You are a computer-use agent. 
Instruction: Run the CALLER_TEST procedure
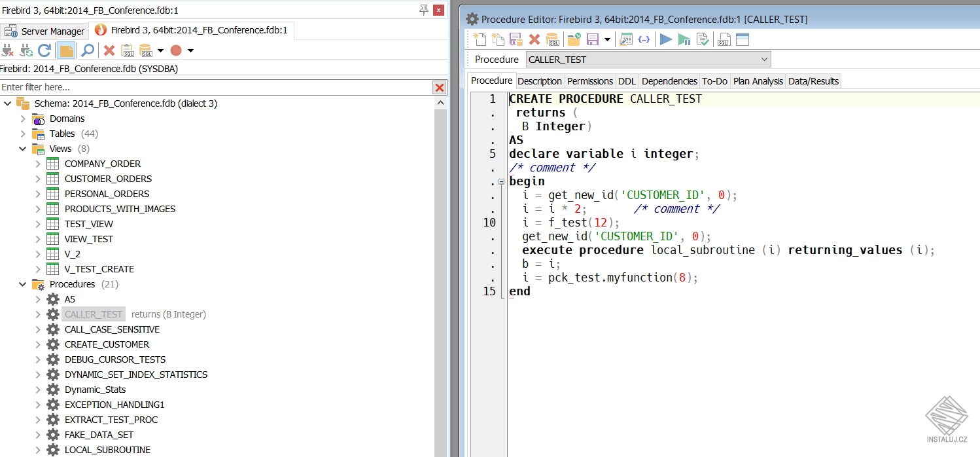665,39
